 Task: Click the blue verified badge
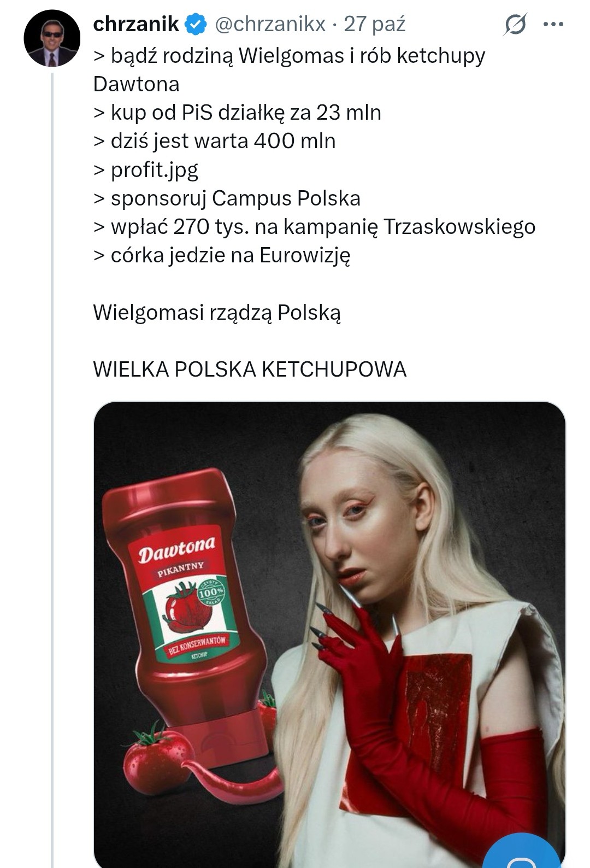coord(196,25)
